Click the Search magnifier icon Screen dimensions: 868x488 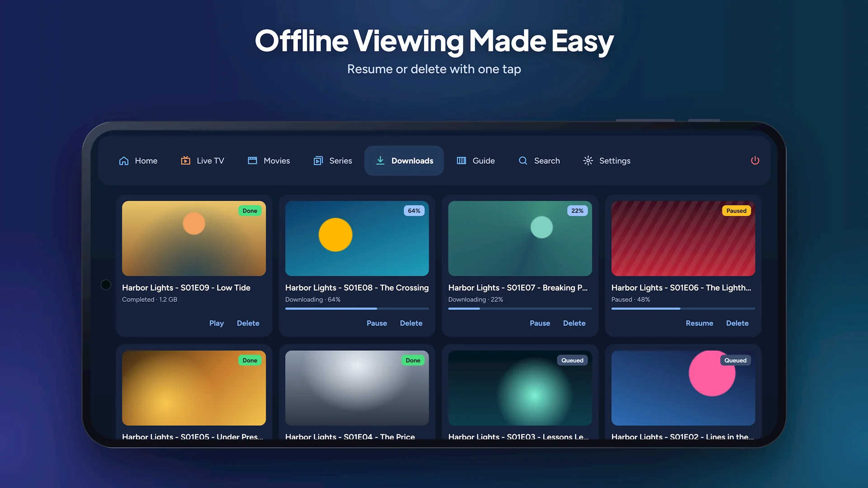point(523,160)
